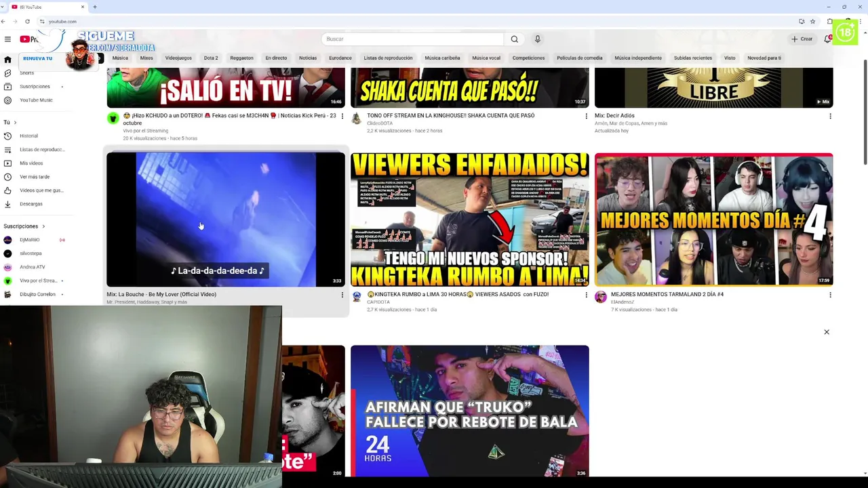Expand the Tú section chevron
The image size is (868, 488).
(15, 123)
